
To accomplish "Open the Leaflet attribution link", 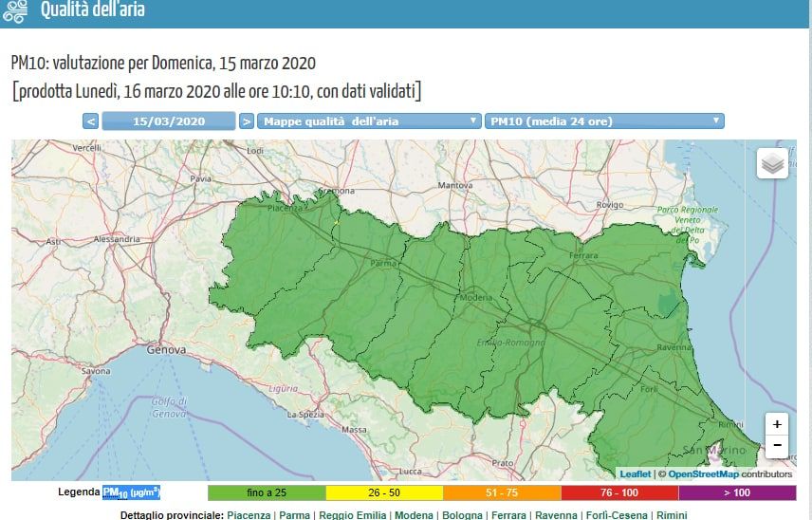I will point(636,474).
